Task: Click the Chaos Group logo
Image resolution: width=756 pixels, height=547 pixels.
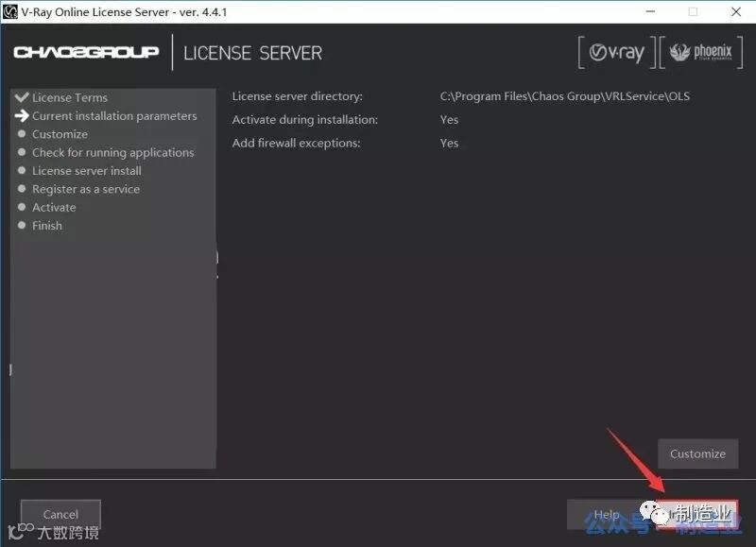Action: 86,52
